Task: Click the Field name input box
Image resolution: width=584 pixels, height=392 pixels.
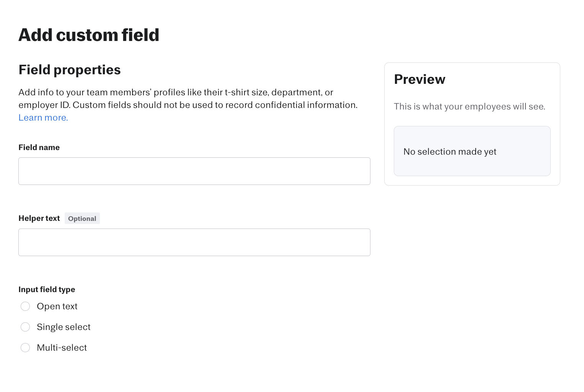Action: (194, 171)
